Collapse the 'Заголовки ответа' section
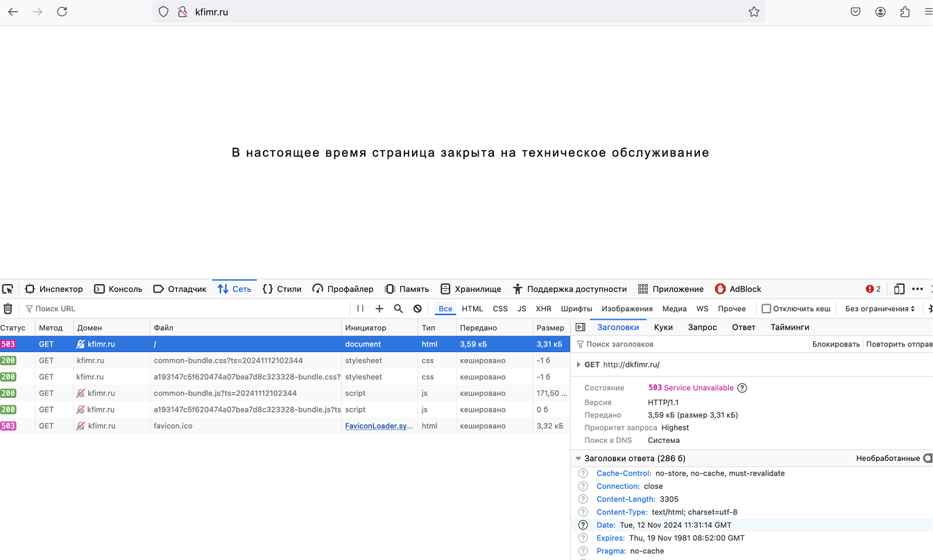 (x=578, y=458)
